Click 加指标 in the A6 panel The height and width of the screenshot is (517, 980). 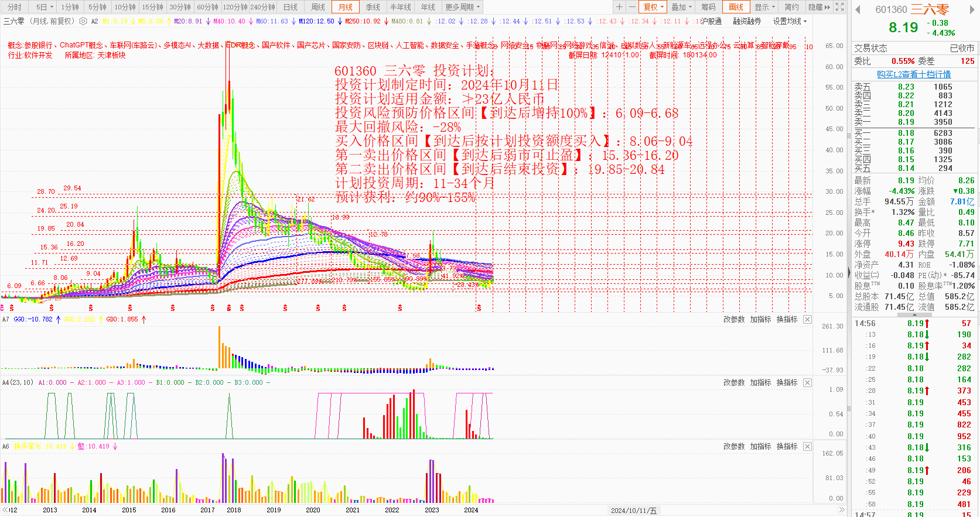tap(760, 446)
